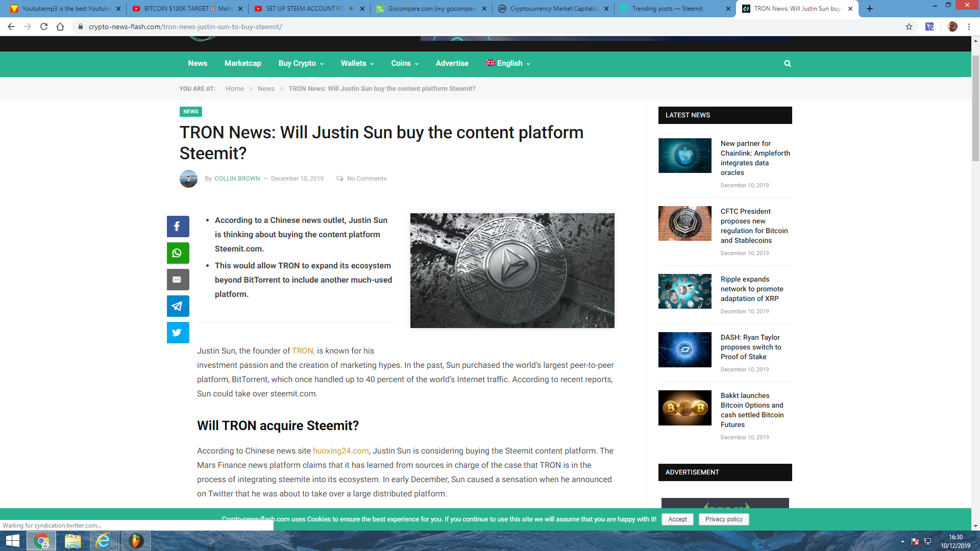Send article with the Email share icon
Image resolution: width=980 pixels, height=551 pixels.
178,280
